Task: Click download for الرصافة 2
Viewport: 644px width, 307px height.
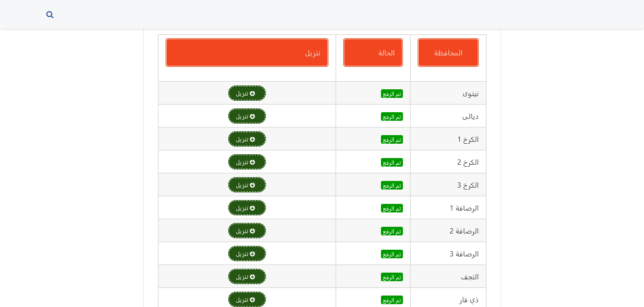Action: click(247, 231)
